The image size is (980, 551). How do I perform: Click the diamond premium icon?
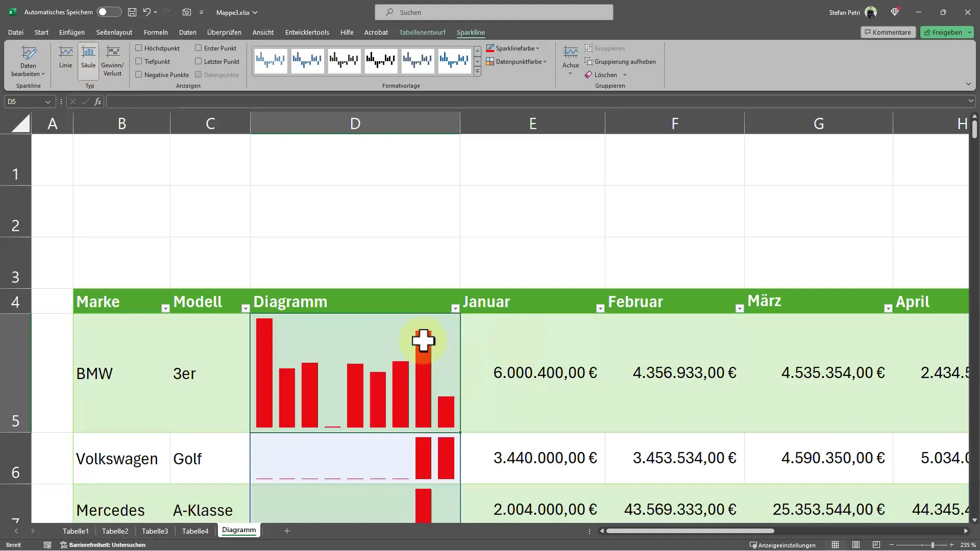click(x=895, y=12)
